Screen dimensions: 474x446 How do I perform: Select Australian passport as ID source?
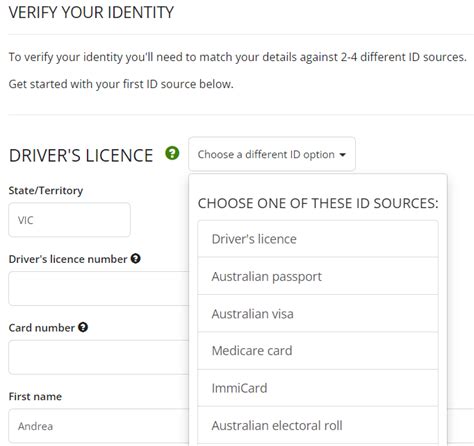318,276
